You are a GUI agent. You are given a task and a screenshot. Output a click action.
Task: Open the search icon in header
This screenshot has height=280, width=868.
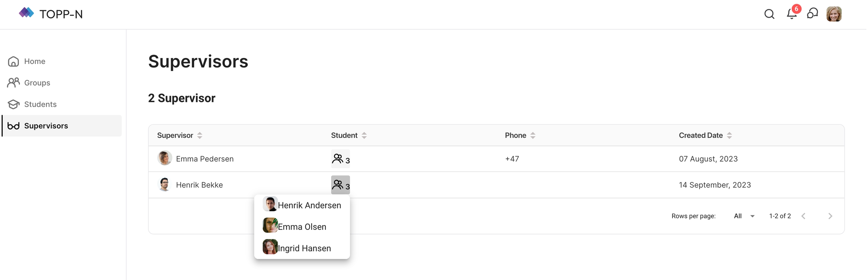pyautogui.click(x=769, y=14)
